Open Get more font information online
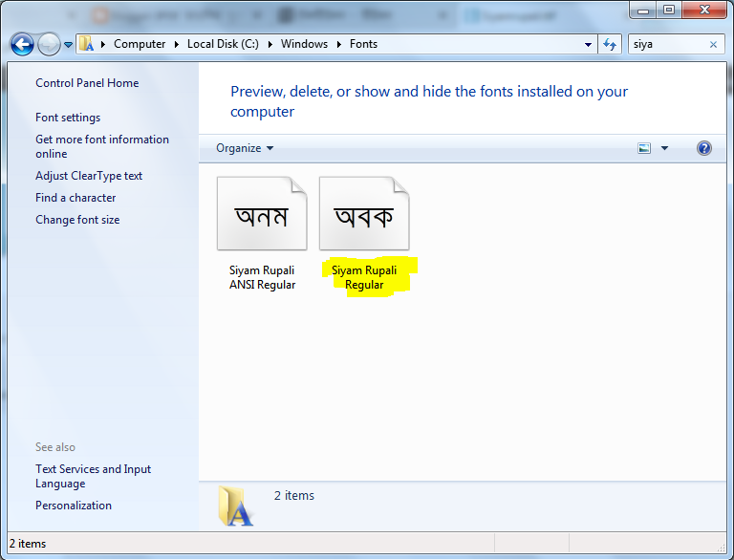Image resolution: width=734 pixels, height=560 pixels. point(102,146)
